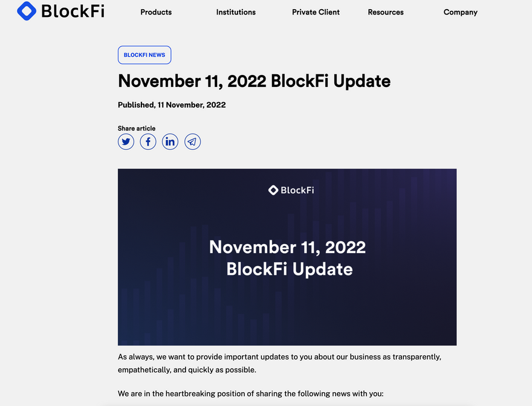The width and height of the screenshot is (532, 406).
Task: Click the BlockFi logo inside the banner image
Action: [291, 190]
